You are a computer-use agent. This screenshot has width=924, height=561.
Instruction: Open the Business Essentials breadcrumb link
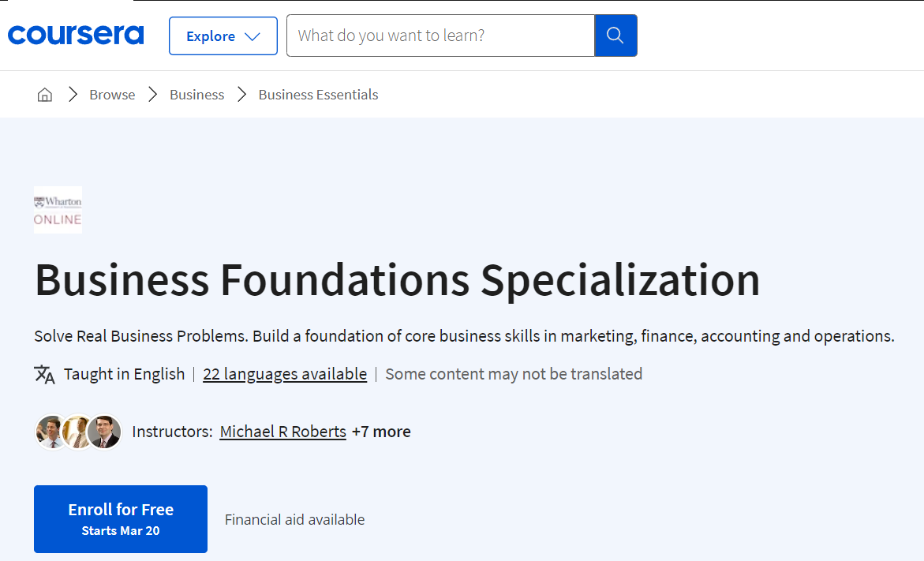tap(318, 94)
